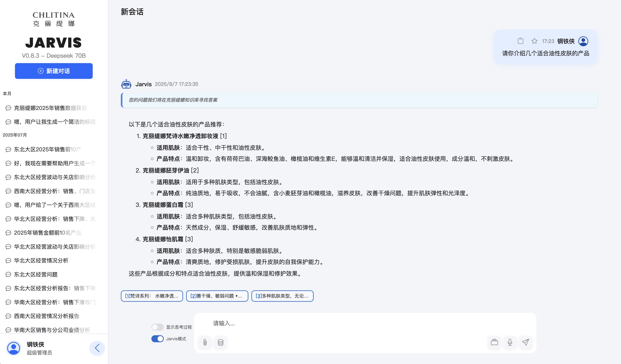Collapse sidebar with left chevron button

pyautogui.click(x=97, y=348)
